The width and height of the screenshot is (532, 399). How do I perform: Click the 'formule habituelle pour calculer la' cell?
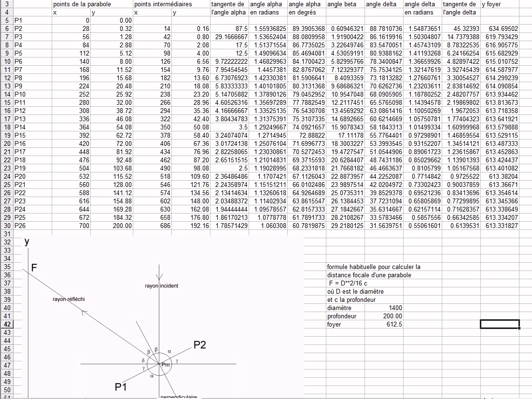pos(374,267)
